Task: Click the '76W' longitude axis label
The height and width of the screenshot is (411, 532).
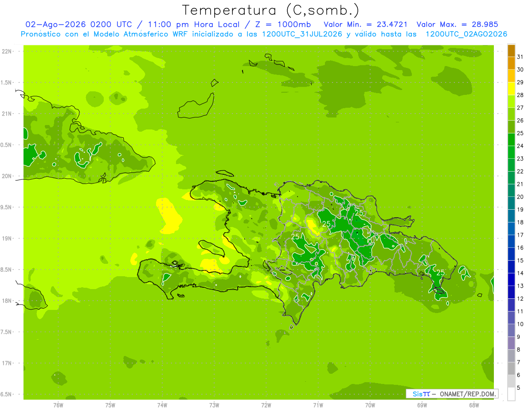Action: point(58,405)
